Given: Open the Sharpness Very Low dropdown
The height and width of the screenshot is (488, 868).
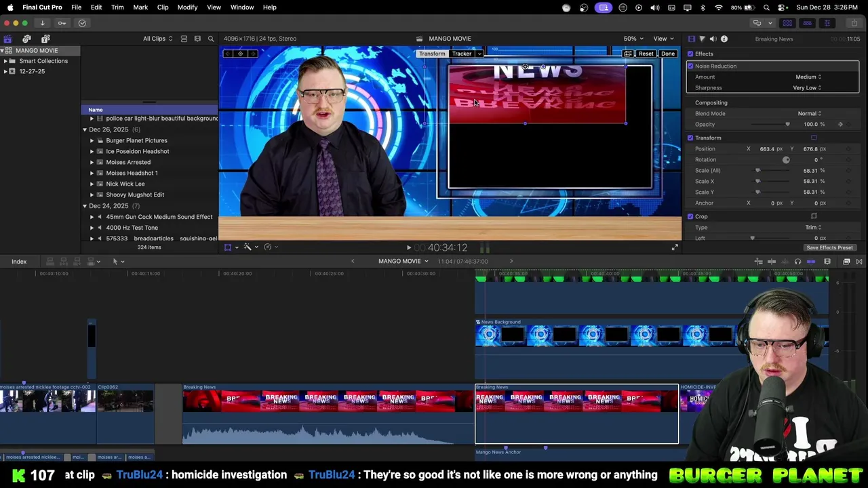Looking at the screenshot, I should [807, 87].
